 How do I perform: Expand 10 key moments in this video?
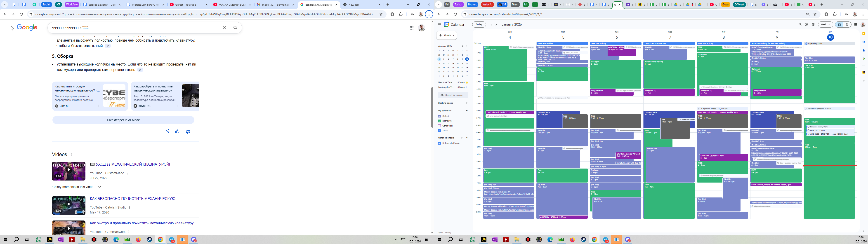tap(100, 187)
